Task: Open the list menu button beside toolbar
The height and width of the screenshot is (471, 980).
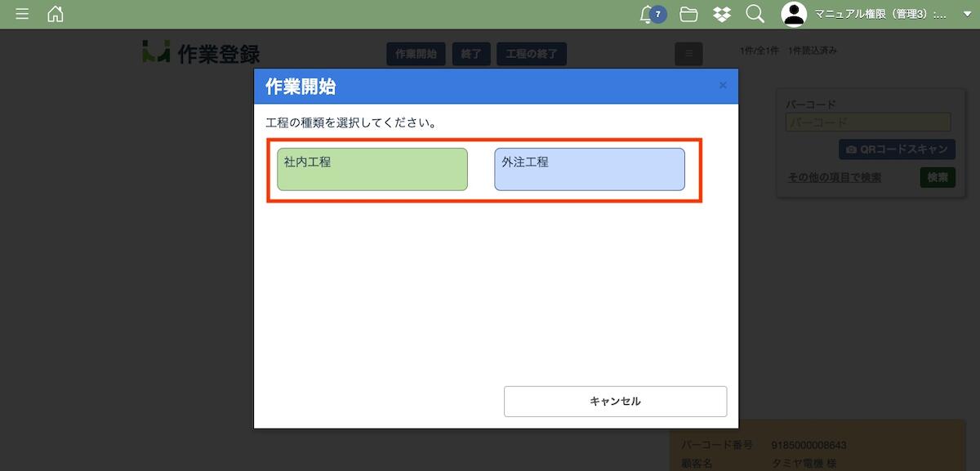Action: pos(688,54)
